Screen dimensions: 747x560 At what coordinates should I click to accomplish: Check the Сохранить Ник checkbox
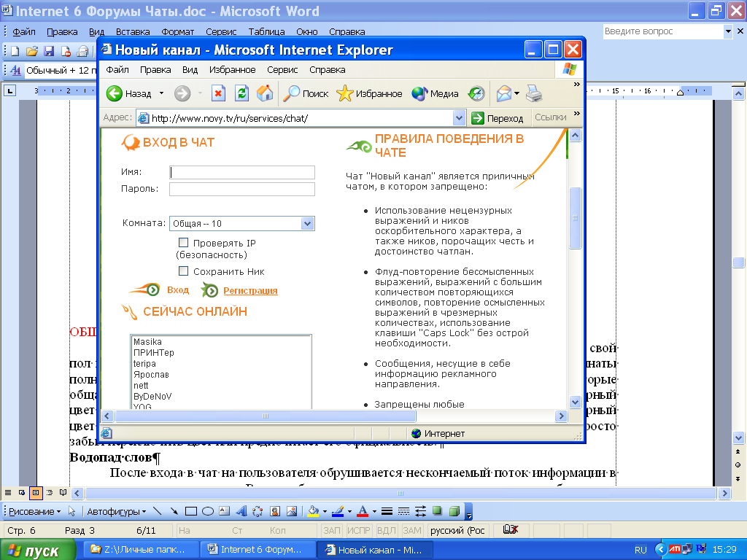click(x=183, y=271)
